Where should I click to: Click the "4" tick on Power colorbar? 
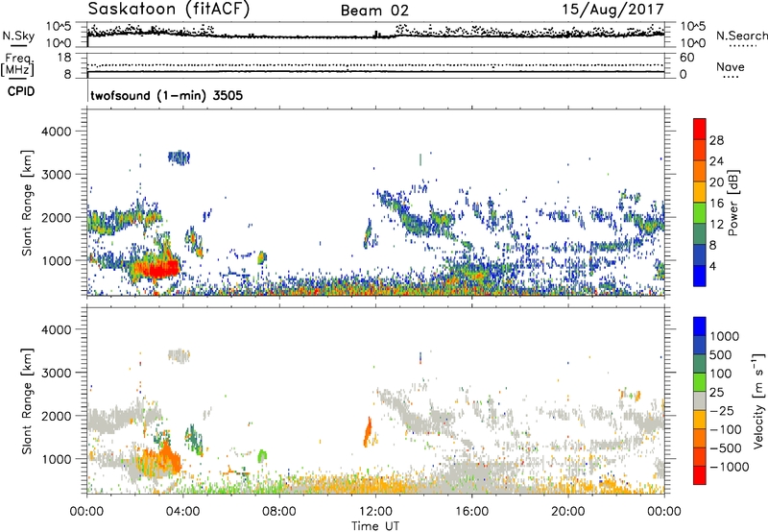click(712, 266)
